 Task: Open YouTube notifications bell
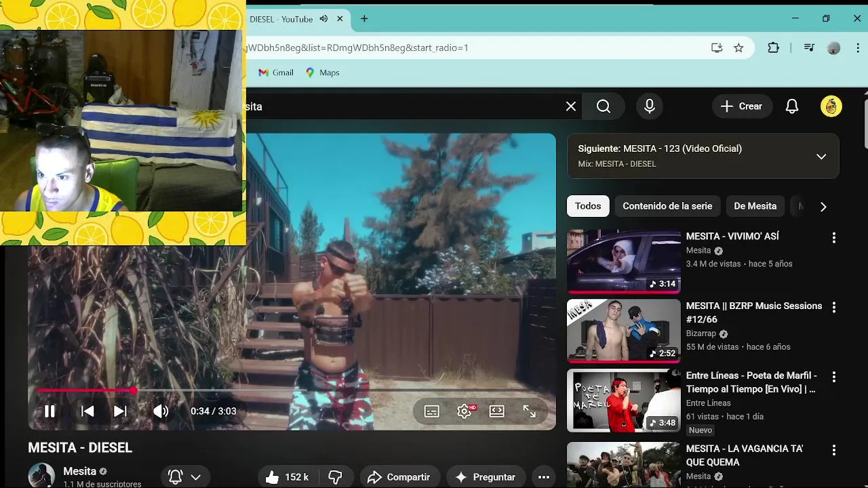point(792,106)
